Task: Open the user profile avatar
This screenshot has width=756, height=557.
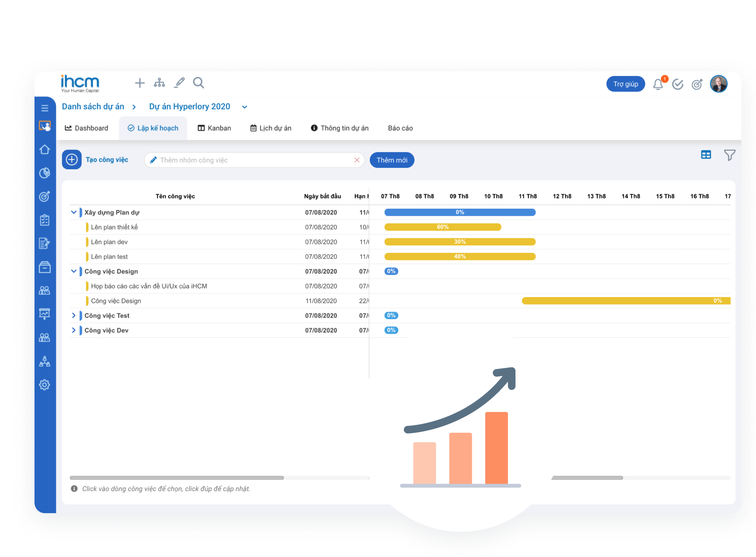Action: (719, 84)
